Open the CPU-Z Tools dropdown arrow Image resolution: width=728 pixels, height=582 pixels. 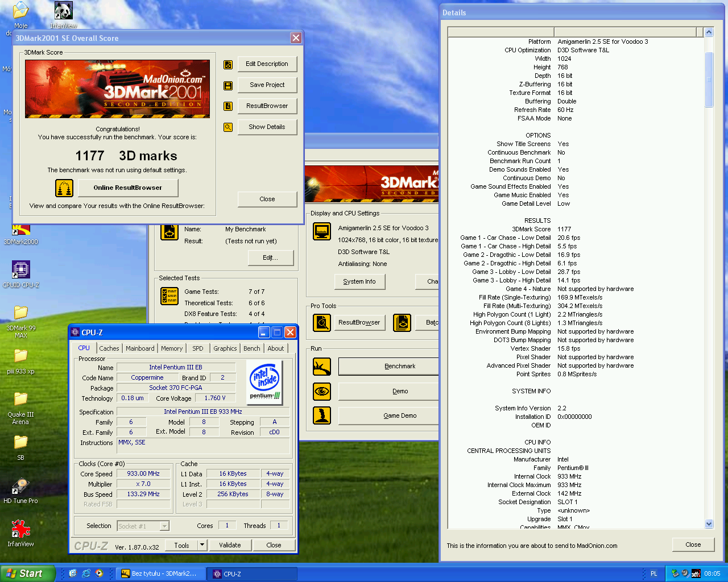(201, 545)
